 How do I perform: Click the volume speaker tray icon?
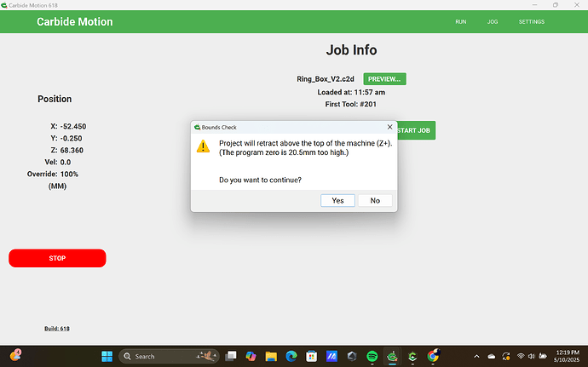531,356
